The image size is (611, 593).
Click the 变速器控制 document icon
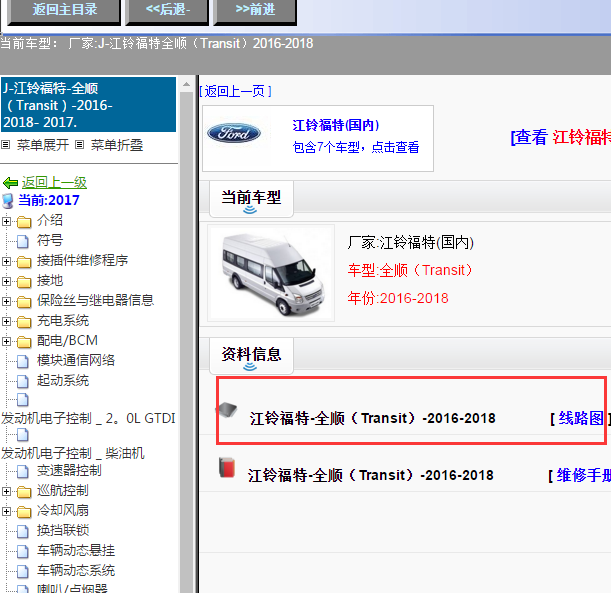coord(23,471)
